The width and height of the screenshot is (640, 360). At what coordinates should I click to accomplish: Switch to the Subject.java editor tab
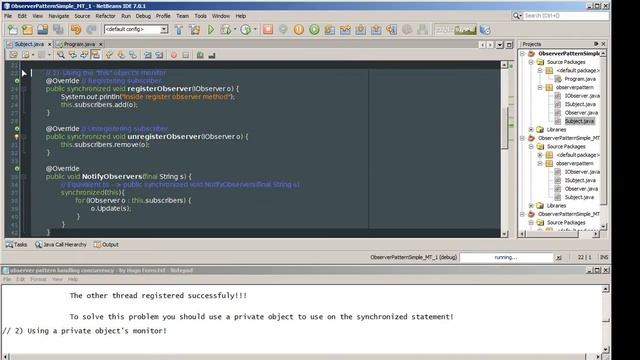[x=29, y=44]
